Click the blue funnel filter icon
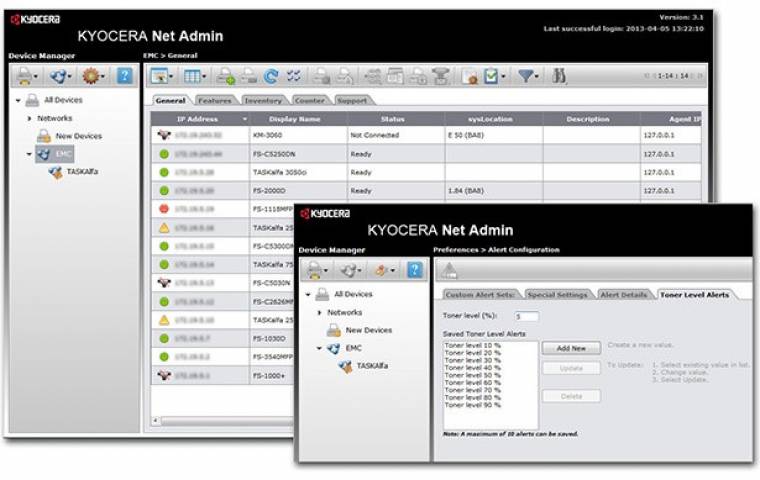The image size is (760, 480). point(525,76)
